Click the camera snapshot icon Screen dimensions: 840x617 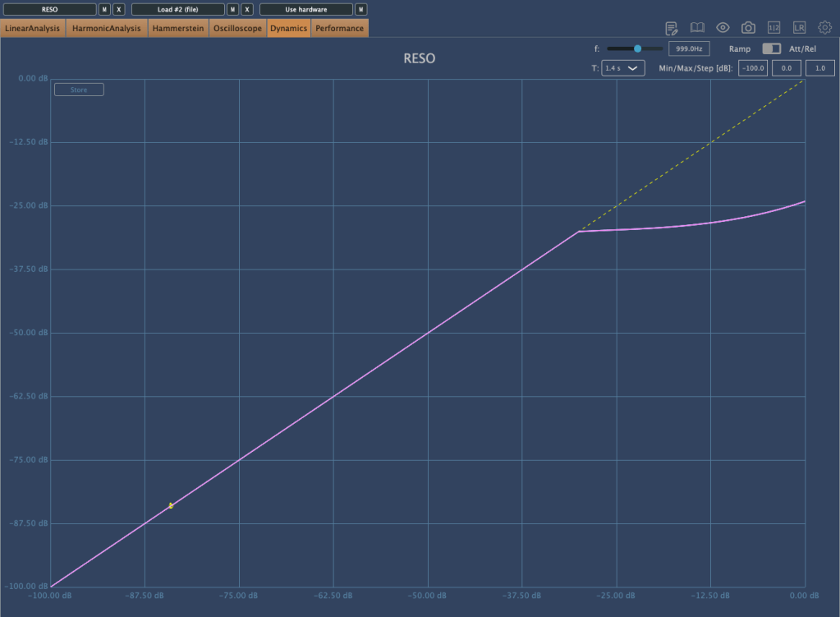click(748, 28)
